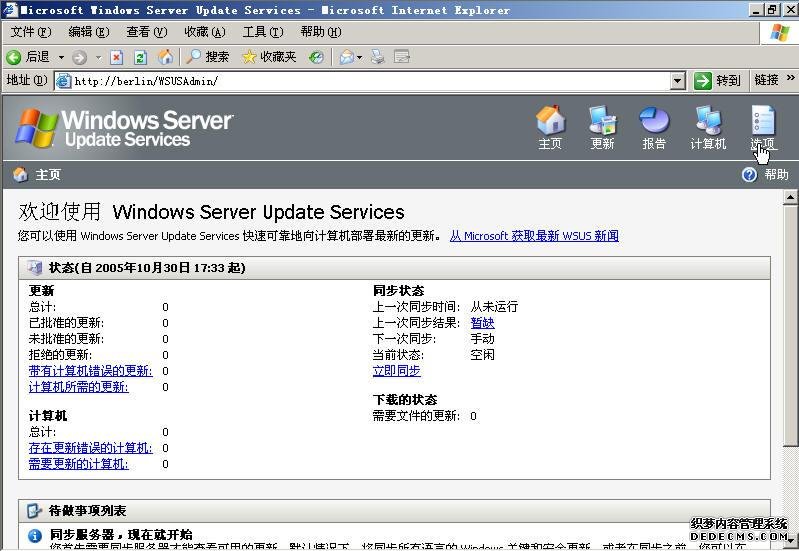Click the Help question mark icon
The height and width of the screenshot is (551, 799).
coord(749,175)
